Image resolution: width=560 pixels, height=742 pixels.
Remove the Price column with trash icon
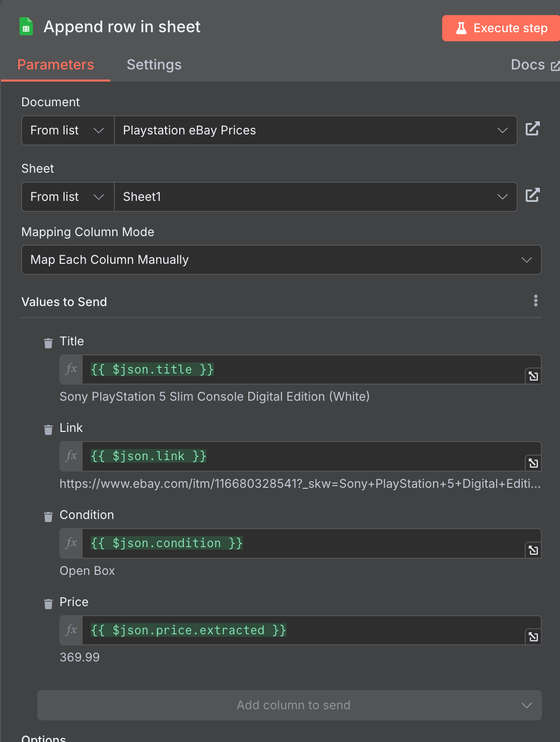coord(48,604)
